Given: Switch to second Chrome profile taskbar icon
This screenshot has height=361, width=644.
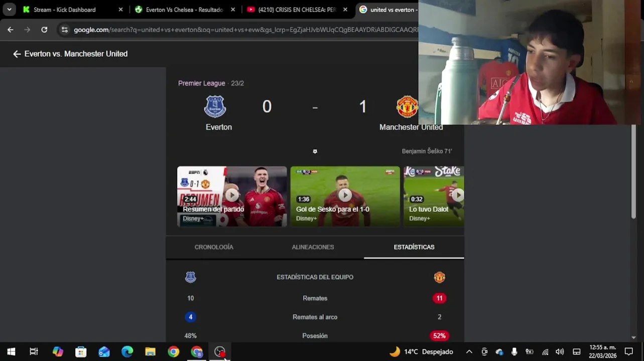Looking at the screenshot, I should 197,352.
